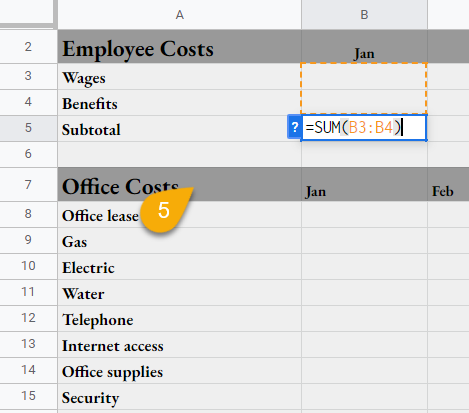This screenshot has width=469, height=413.
Task: Select column A header
Action: pos(180,15)
